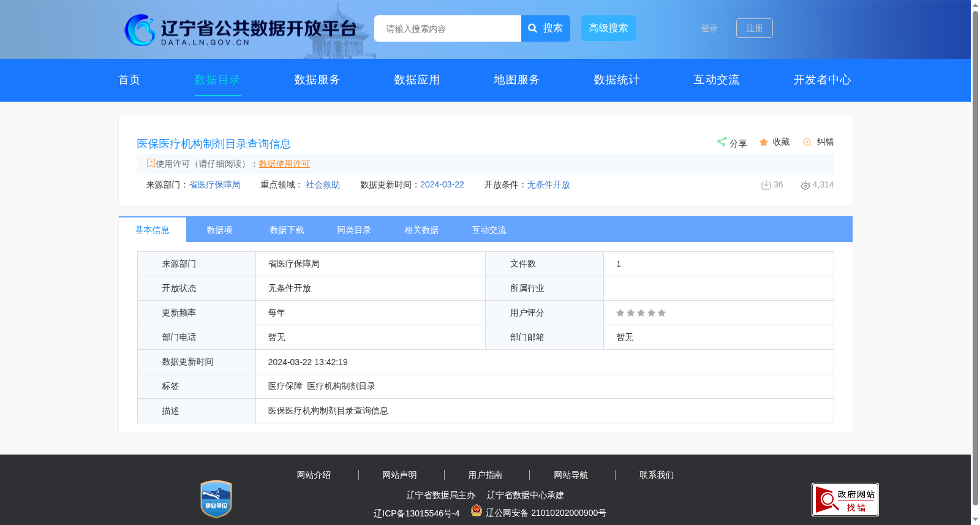Screen dimensions: 980x525
Task: Open 地图服务 navigation item
Action: tap(517, 80)
